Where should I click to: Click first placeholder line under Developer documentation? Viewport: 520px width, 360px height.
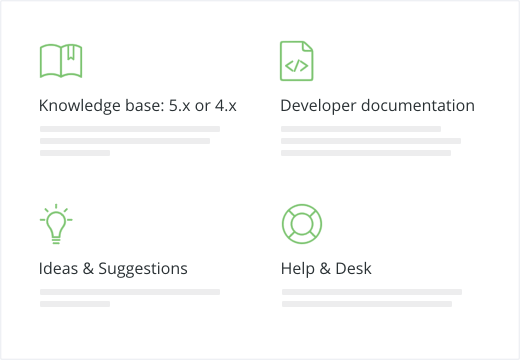click(361, 129)
